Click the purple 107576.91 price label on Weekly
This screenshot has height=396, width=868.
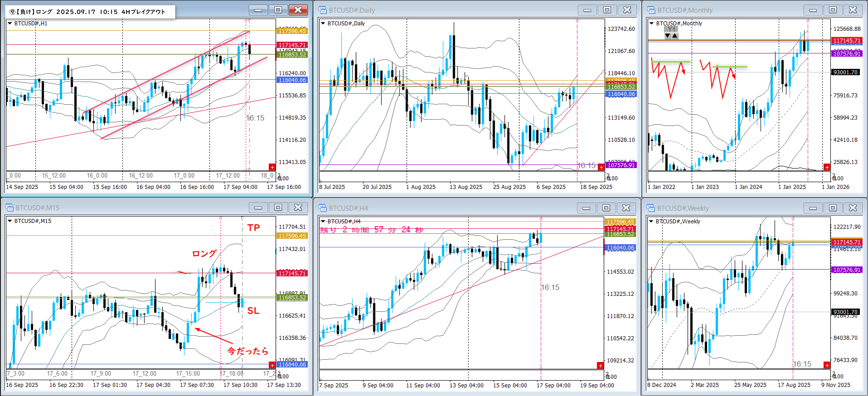pos(847,270)
